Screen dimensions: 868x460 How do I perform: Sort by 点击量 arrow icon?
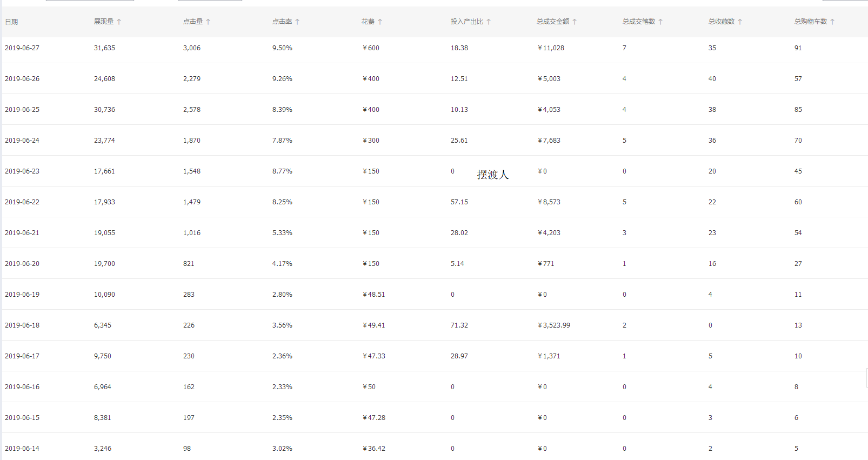coord(208,22)
